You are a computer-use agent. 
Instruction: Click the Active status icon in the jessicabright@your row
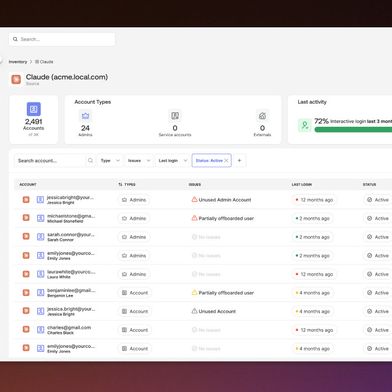click(369, 200)
